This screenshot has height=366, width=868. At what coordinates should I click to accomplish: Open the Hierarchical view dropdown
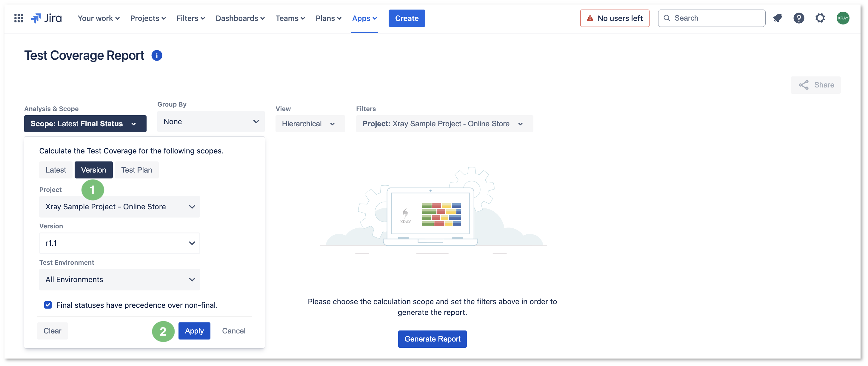pyautogui.click(x=310, y=124)
